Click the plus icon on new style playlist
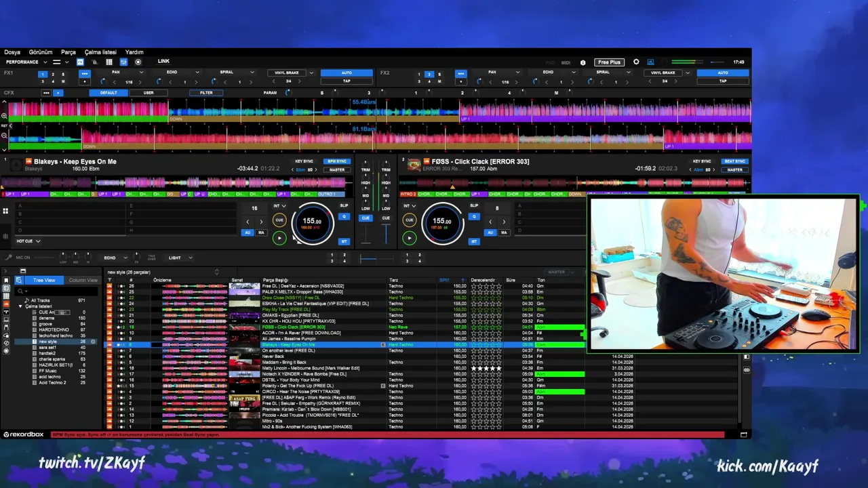 93,342
